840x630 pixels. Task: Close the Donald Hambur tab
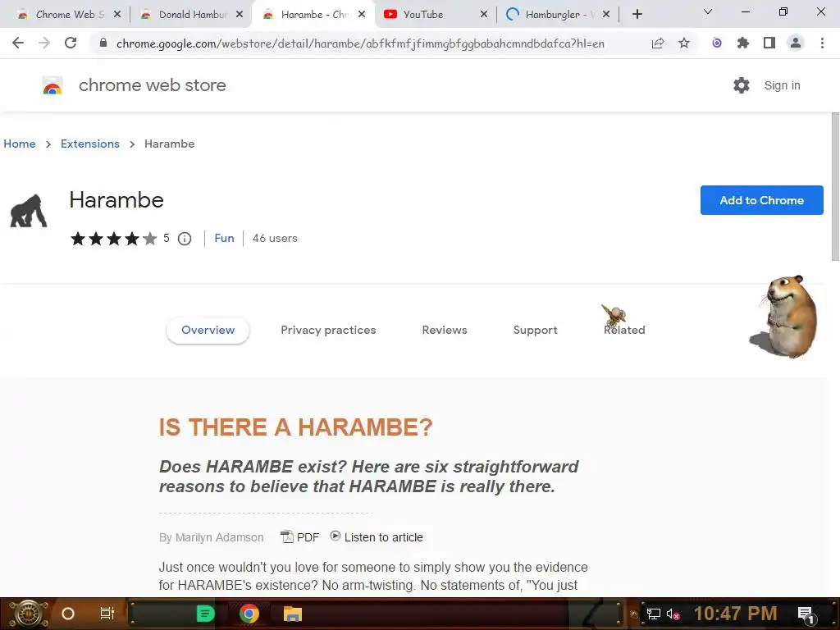(240, 15)
